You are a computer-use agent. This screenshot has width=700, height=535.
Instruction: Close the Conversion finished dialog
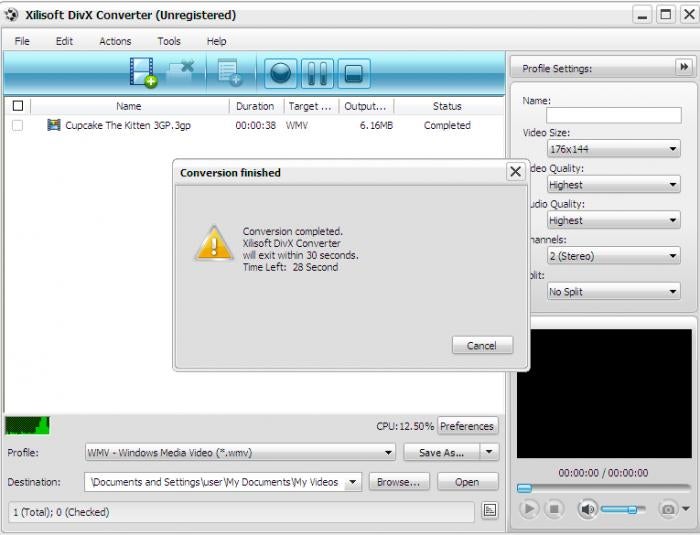click(x=515, y=171)
